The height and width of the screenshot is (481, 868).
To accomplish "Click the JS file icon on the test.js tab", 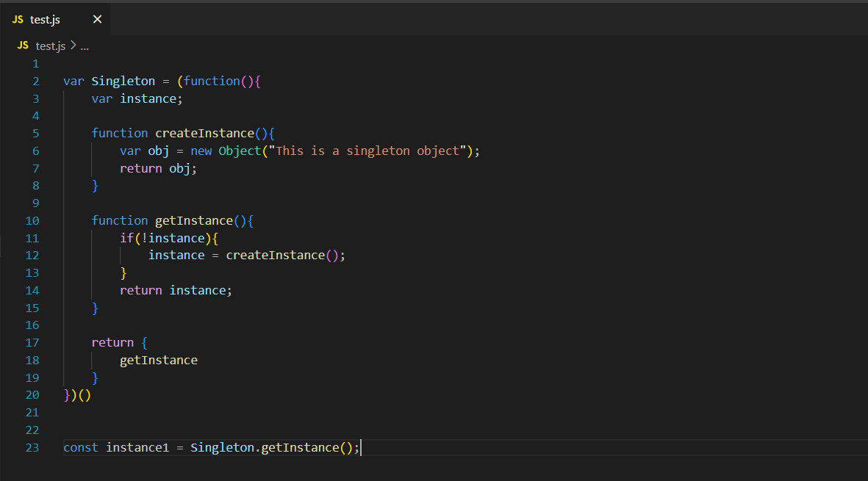I will (17, 19).
